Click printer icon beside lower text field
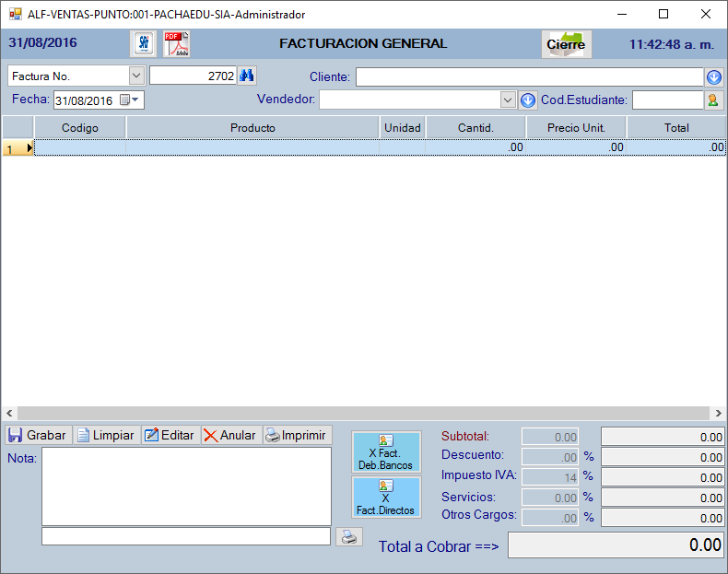 (x=348, y=537)
